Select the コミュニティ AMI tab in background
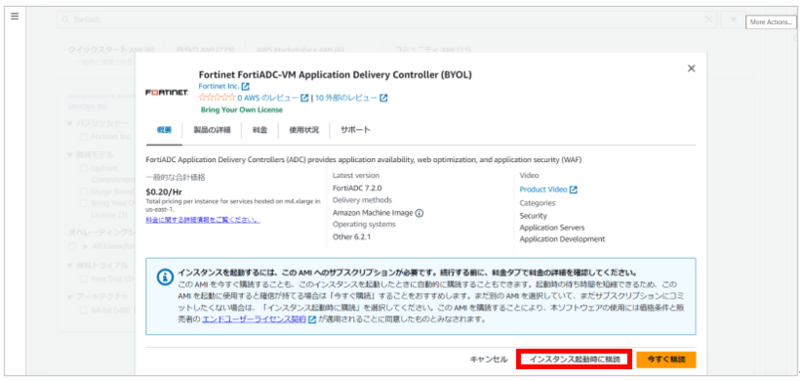The height and width of the screenshot is (380, 800). 433,49
